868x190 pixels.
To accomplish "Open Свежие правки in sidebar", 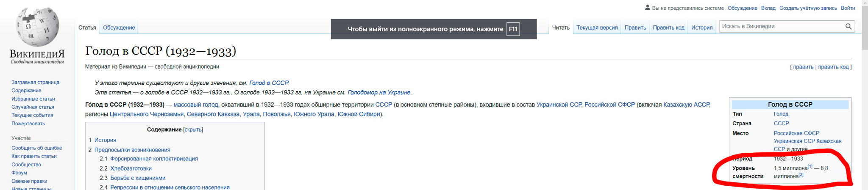I will tap(29, 181).
